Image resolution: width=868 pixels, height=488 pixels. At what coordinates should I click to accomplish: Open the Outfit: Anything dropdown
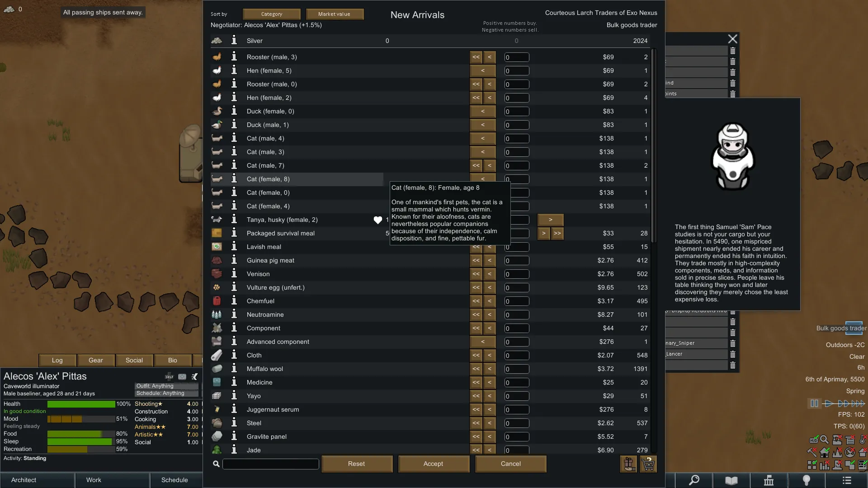(166, 386)
